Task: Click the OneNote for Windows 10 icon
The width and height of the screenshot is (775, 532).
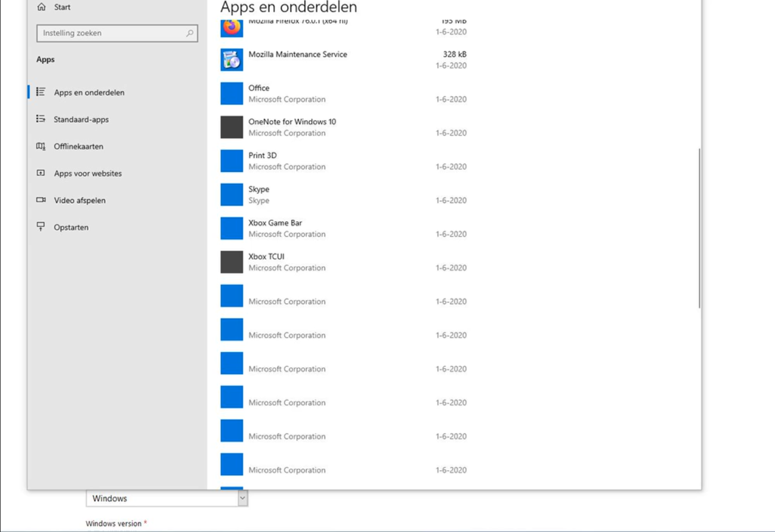Action: [x=232, y=127]
